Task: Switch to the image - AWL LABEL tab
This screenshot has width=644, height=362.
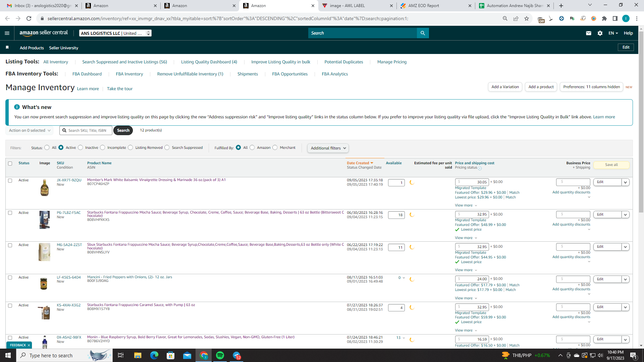Action: tap(357, 6)
